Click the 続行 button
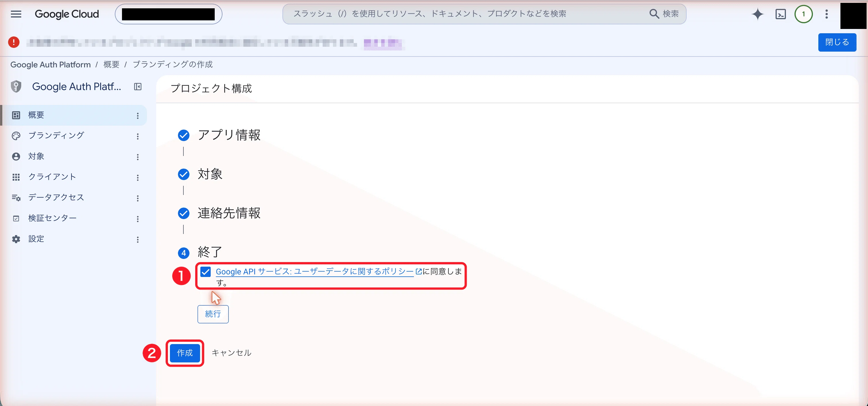This screenshot has height=406, width=868. pos(213,314)
